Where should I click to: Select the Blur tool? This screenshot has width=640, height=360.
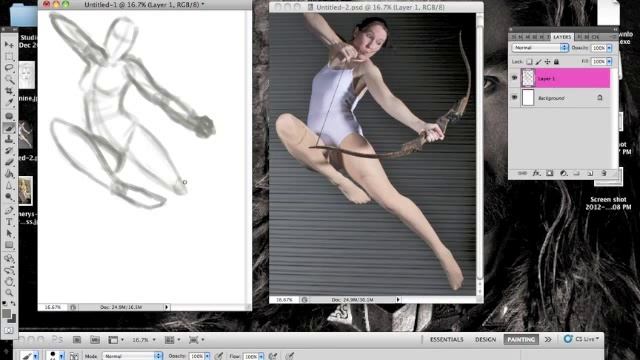click(9, 185)
